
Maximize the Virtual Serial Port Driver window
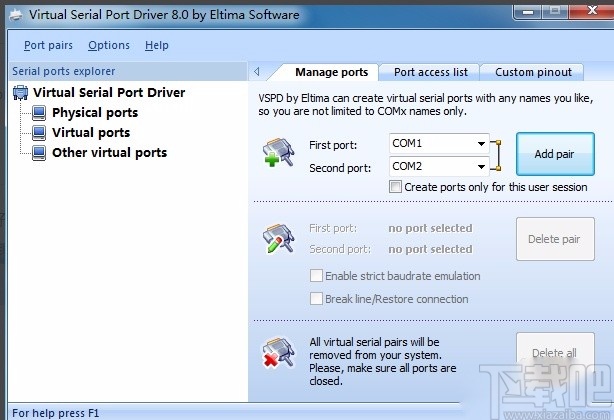555,11
